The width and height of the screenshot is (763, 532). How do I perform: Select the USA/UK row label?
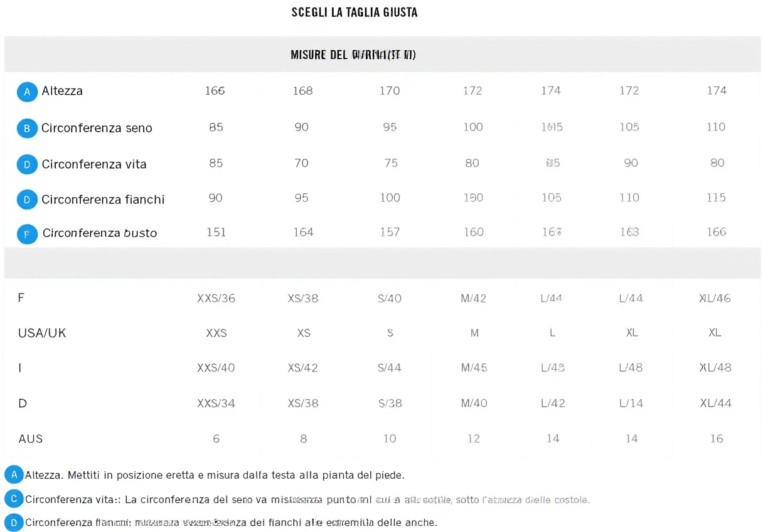pyautogui.click(x=42, y=333)
